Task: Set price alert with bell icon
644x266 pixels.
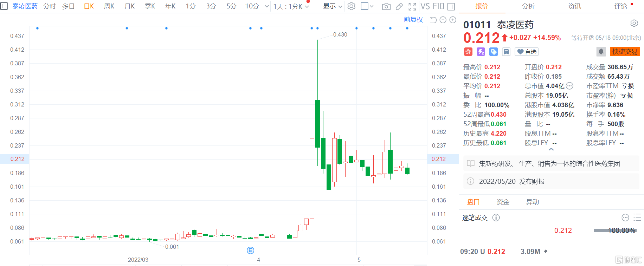Action: [x=601, y=52]
